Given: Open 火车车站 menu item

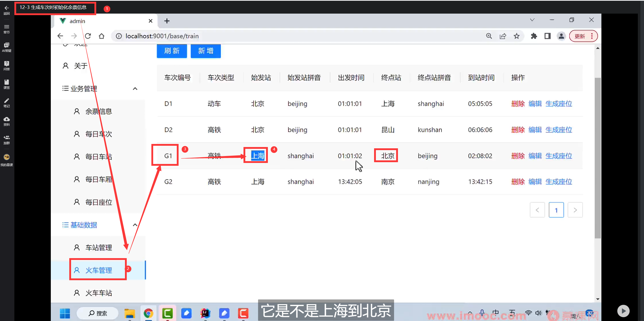Looking at the screenshot, I should pyautogui.click(x=99, y=293).
